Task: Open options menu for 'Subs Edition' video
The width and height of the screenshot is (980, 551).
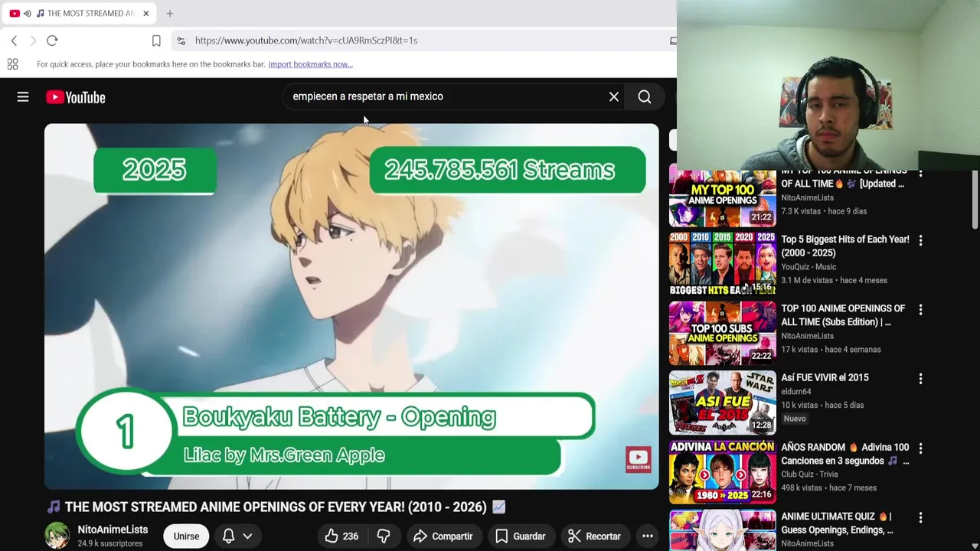Action: coord(920,309)
